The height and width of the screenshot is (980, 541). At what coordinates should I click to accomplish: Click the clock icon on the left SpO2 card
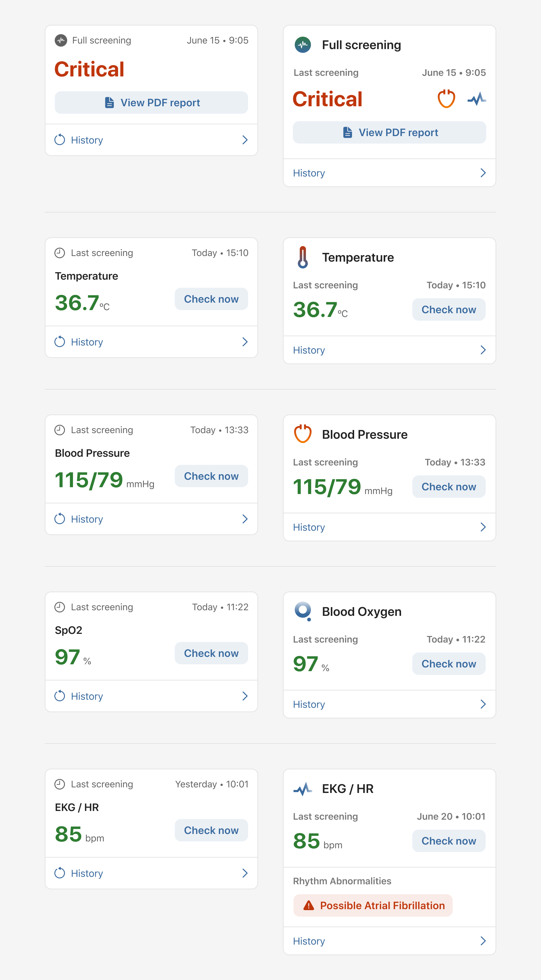pyautogui.click(x=60, y=607)
